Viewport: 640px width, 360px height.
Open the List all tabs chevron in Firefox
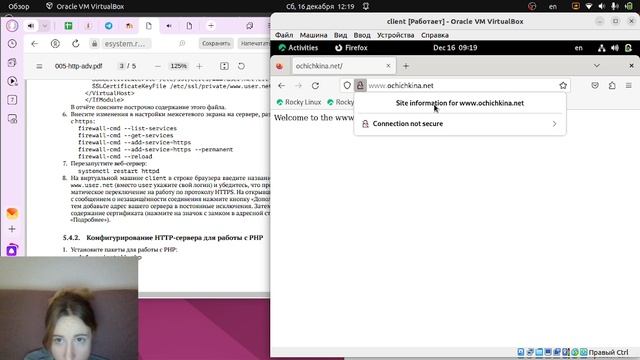point(597,66)
